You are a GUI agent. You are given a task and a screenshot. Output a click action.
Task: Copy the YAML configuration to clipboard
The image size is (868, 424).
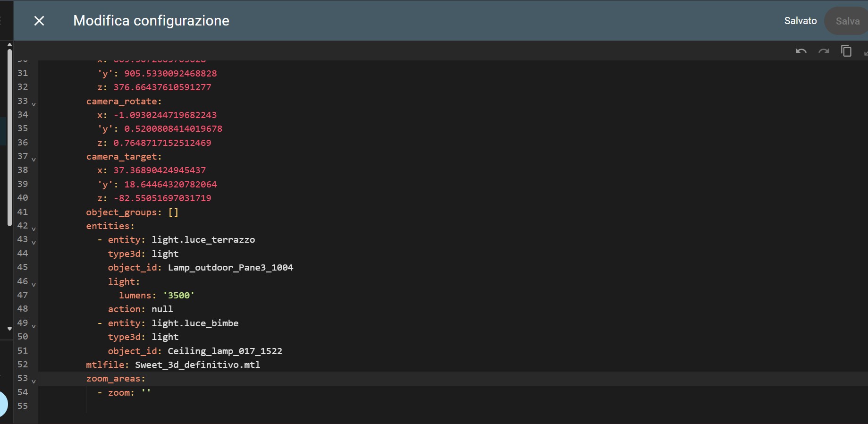[846, 51]
